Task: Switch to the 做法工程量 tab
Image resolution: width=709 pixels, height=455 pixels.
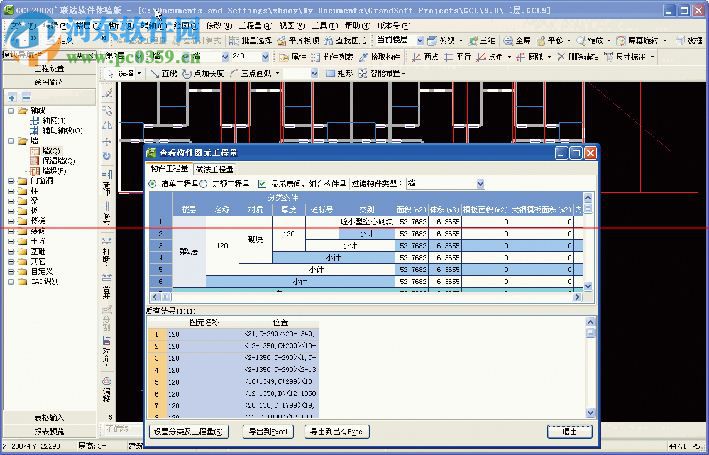Action: point(216,169)
